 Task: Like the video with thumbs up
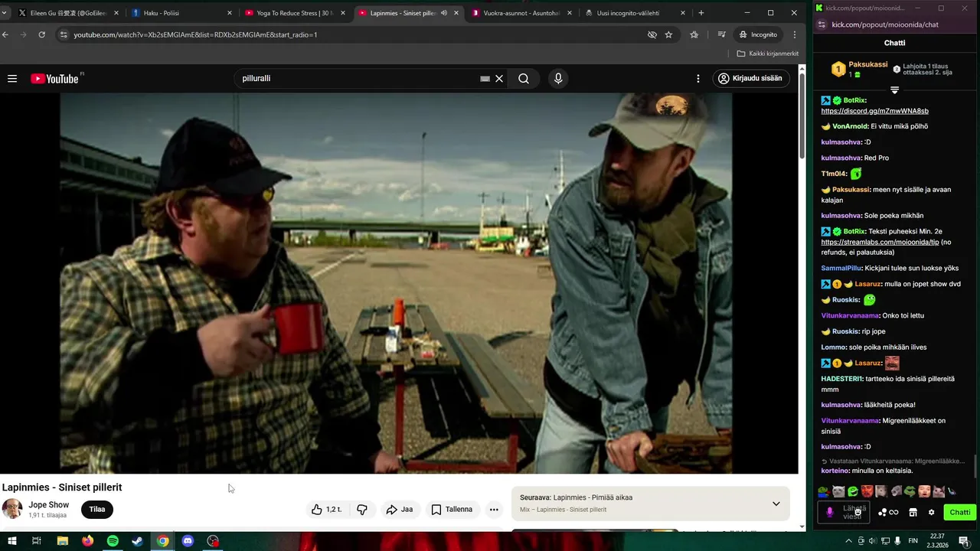[326, 509]
